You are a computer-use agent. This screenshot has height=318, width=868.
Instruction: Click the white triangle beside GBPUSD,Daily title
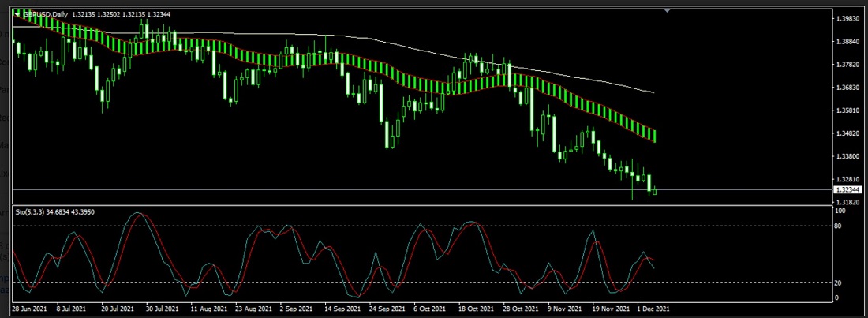[17, 14]
